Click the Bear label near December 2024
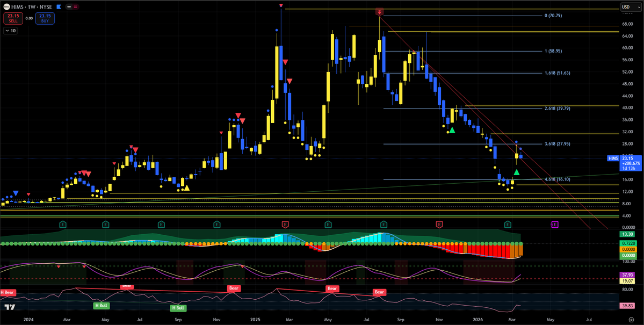This screenshot has width=644, height=325. click(x=234, y=288)
